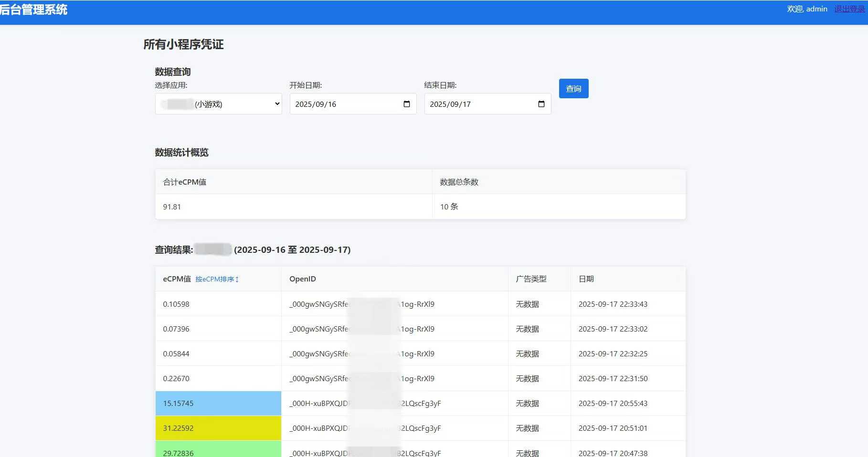
Task: Click the green highlighted 29.72836 eCPM cell
Action: pyautogui.click(x=218, y=451)
